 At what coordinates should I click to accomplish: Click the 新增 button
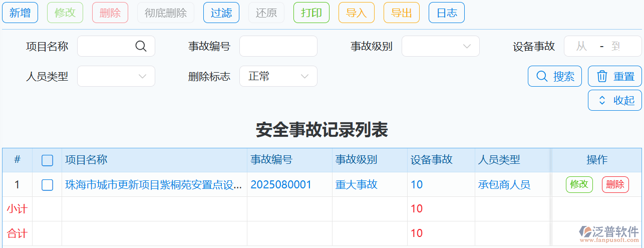point(20,13)
